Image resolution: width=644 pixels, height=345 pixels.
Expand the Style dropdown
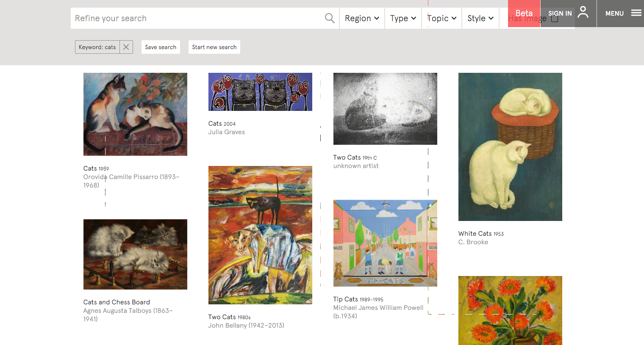[x=481, y=18]
